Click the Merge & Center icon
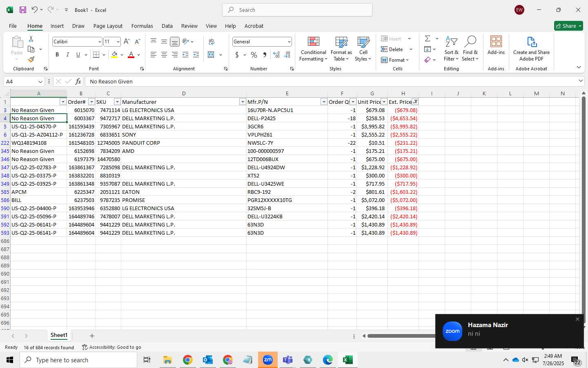 (211, 55)
